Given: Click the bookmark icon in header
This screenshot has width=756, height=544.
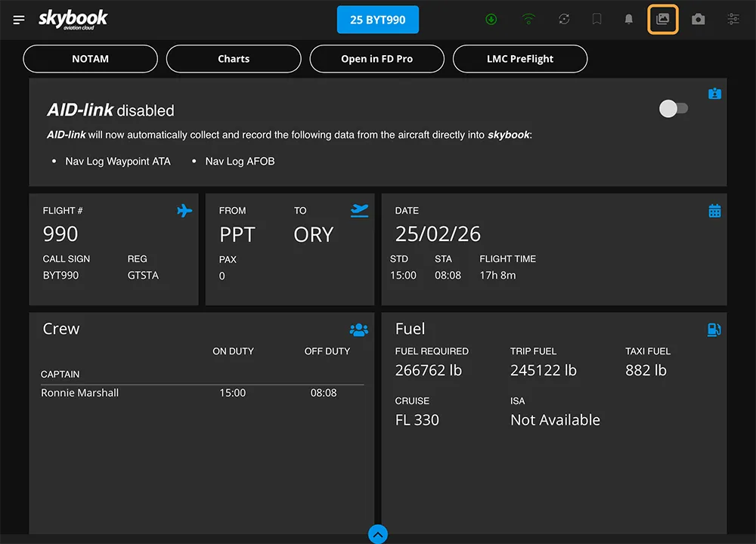Looking at the screenshot, I should click(597, 20).
